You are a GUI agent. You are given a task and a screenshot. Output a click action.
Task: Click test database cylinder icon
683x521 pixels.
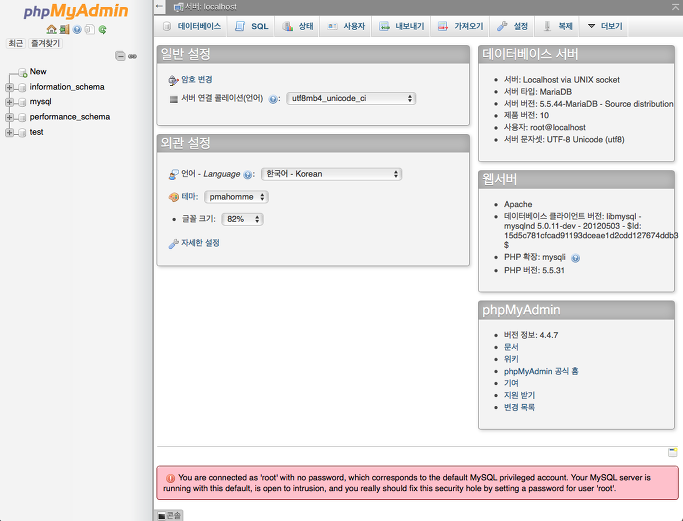[22, 133]
